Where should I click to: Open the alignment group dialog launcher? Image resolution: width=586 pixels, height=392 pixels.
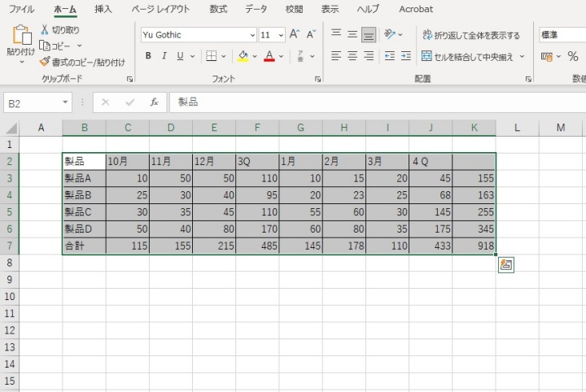(528, 79)
